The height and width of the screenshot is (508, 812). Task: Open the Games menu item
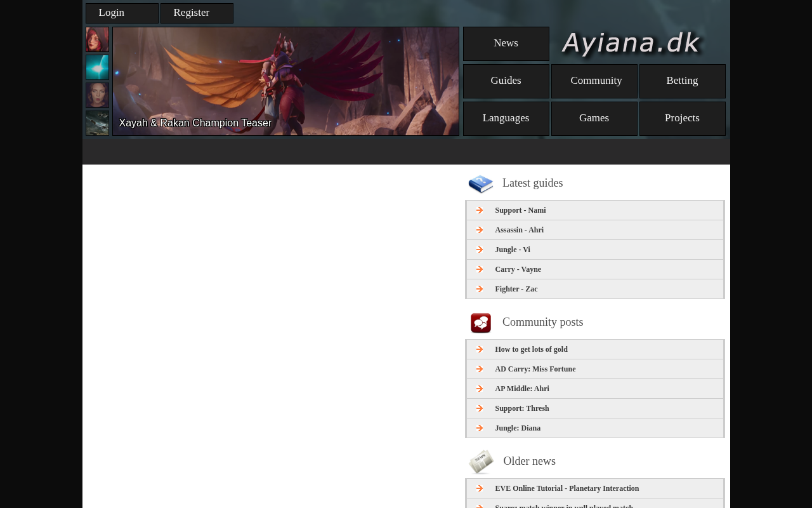[x=594, y=119]
